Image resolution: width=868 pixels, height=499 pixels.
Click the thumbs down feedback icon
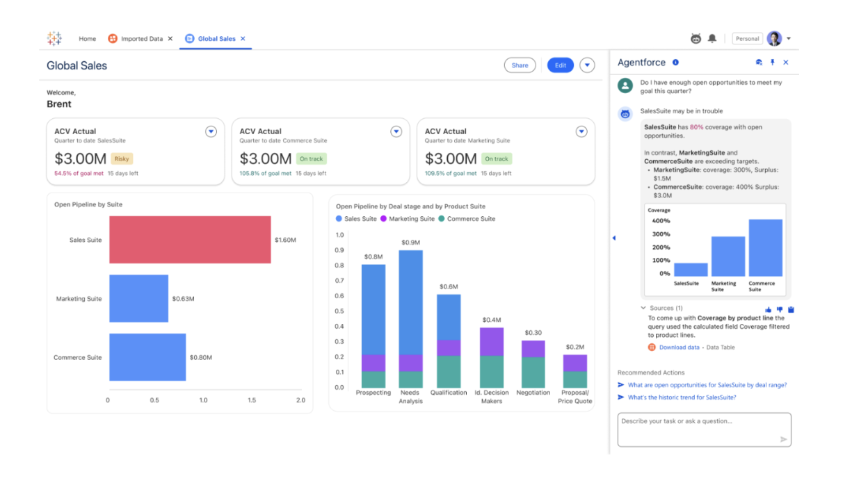(x=780, y=309)
